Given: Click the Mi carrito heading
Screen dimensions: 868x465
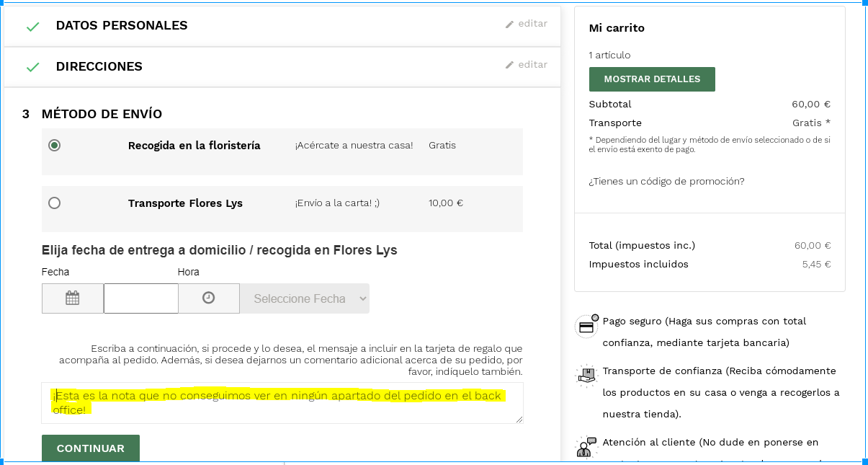Looking at the screenshot, I should tap(617, 28).
